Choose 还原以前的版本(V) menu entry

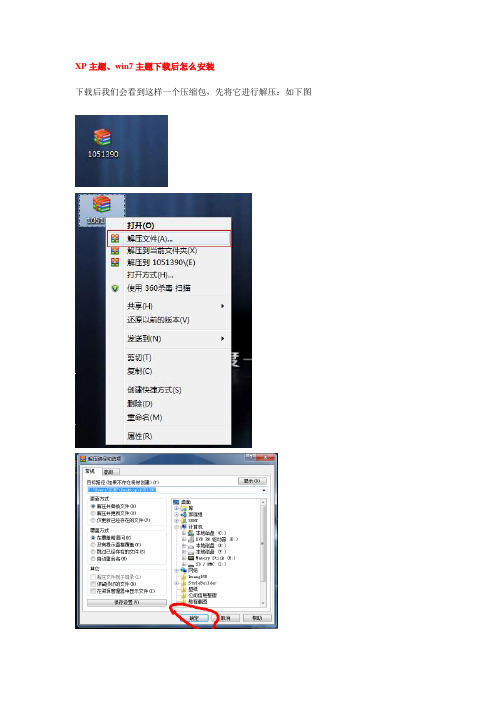(x=168, y=320)
